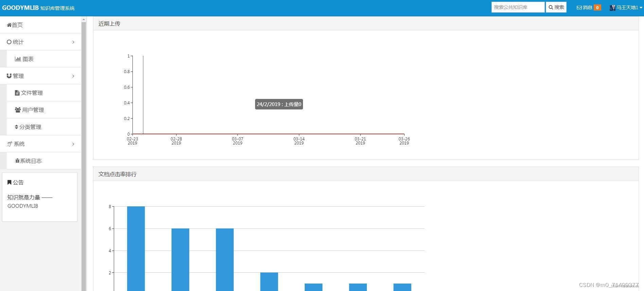Screen dimensions: 644x291
Task: Open 文件管理 in the sidebar
Action: [x=44, y=93]
